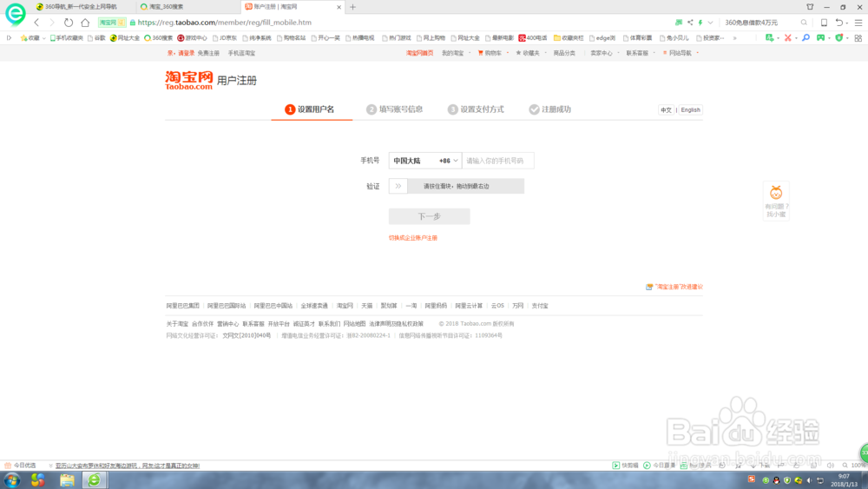868x489 pixels.
Task: Switch language to English
Action: click(x=690, y=110)
